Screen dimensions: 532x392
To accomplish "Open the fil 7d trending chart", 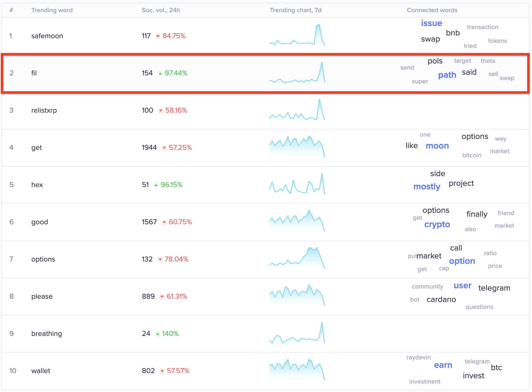I will pyautogui.click(x=297, y=72).
